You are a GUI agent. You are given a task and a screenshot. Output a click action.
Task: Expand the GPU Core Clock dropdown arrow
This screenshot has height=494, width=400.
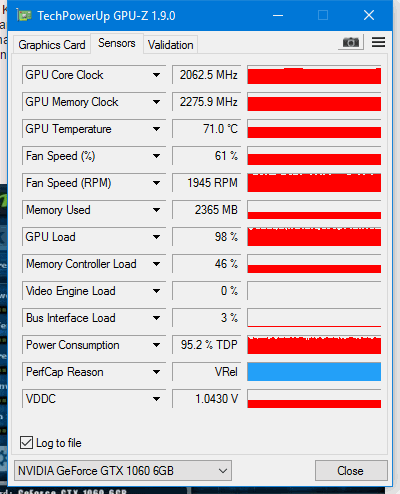click(156, 75)
